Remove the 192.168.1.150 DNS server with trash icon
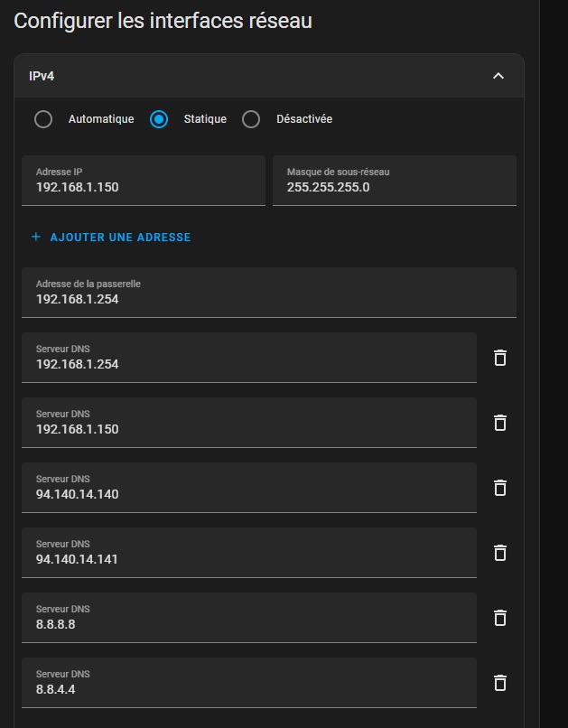568x728 pixels. [x=499, y=423]
